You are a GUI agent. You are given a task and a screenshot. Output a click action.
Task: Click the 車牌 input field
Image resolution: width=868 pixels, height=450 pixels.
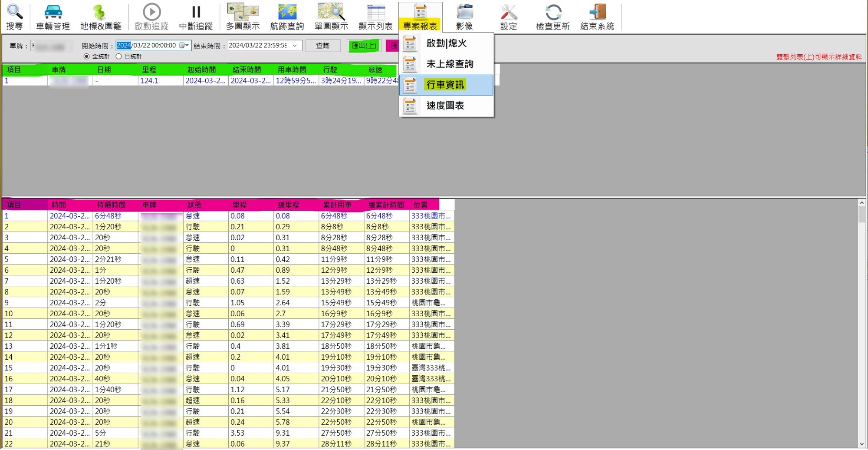coord(52,46)
